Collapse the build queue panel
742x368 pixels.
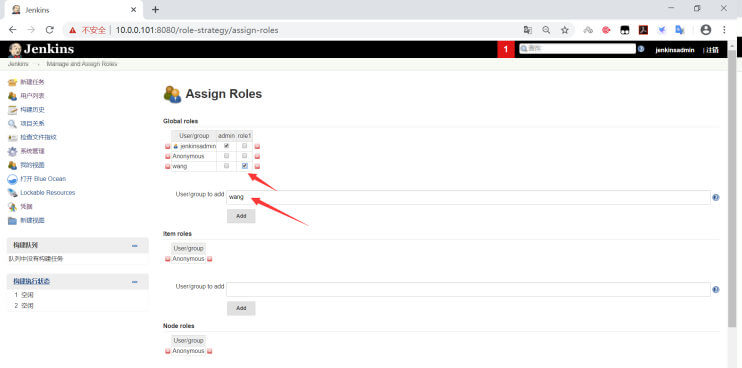(x=134, y=245)
